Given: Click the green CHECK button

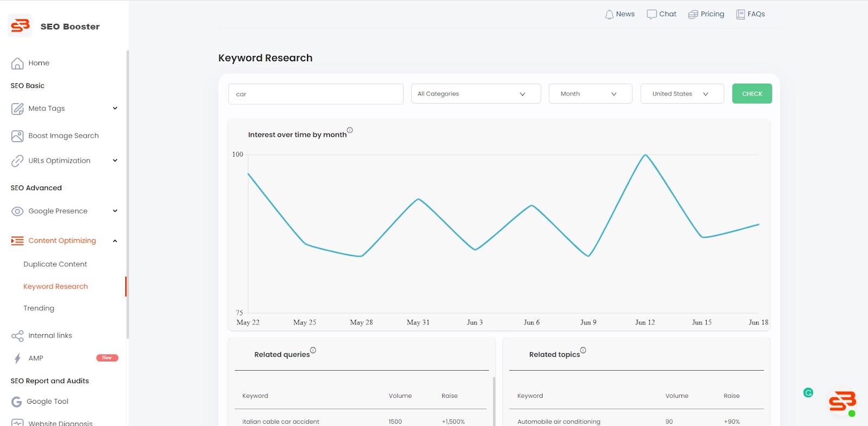Looking at the screenshot, I should click(x=752, y=94).
